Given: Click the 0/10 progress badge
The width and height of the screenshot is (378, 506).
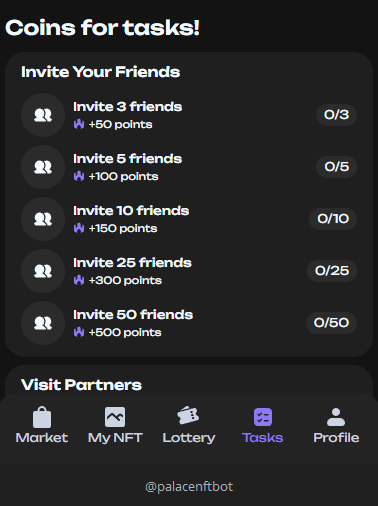Looking at the screenshot, I should click(333, 219).
